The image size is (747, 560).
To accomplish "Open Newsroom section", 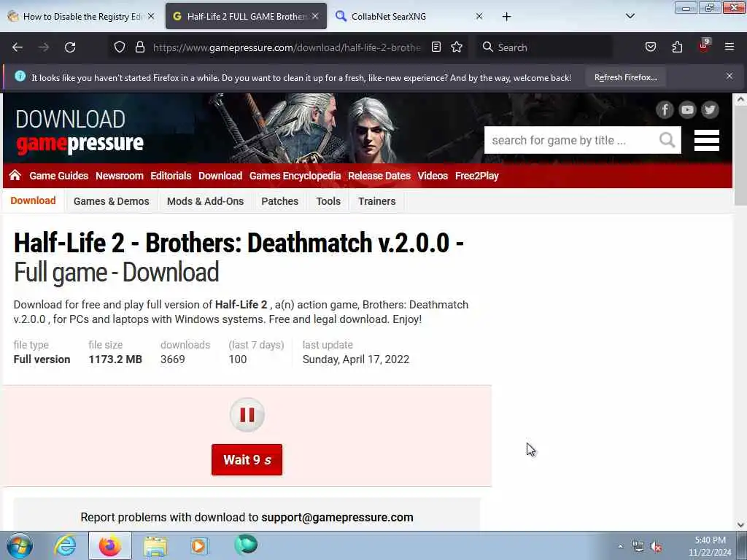I will (119, 176).
